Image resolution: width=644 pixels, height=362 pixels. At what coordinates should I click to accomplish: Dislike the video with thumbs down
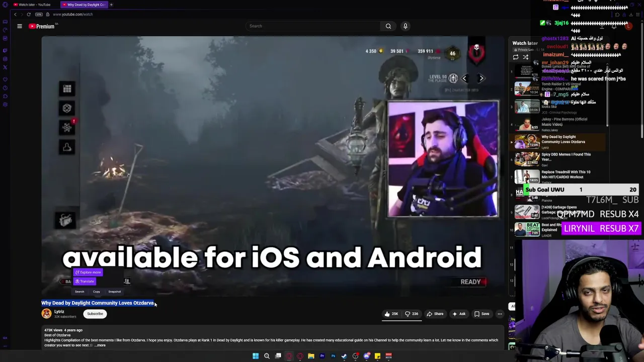point(412,314)
